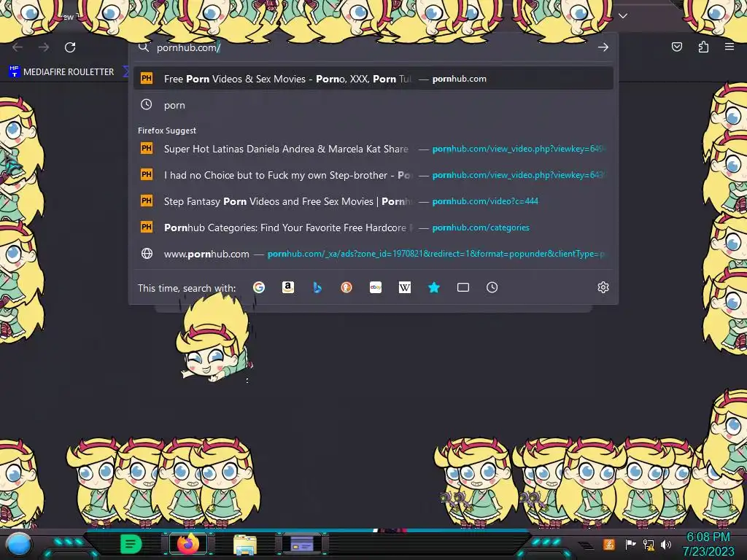Open Action Center flag tray icon
747x560 pixels.
(x=630, y=544)
